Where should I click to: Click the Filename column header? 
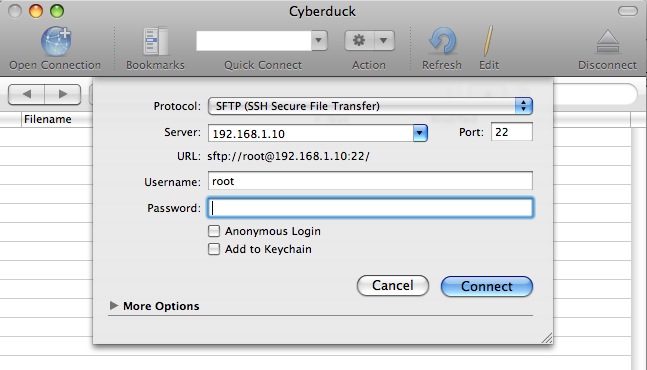click(48, 119)
